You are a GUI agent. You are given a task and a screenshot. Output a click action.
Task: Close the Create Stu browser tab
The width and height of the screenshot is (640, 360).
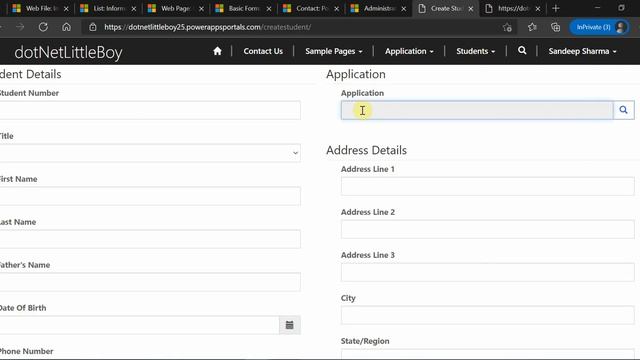point(471,9)
